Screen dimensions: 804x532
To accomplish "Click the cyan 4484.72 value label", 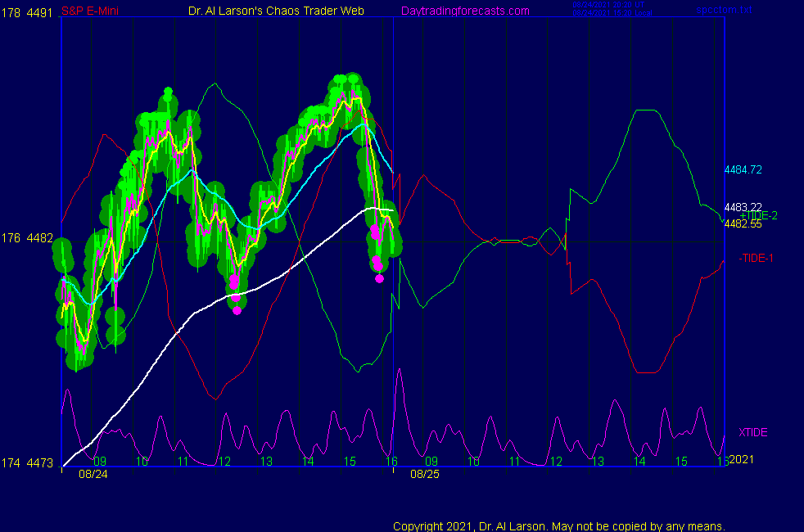I will [x=743, y=169].
